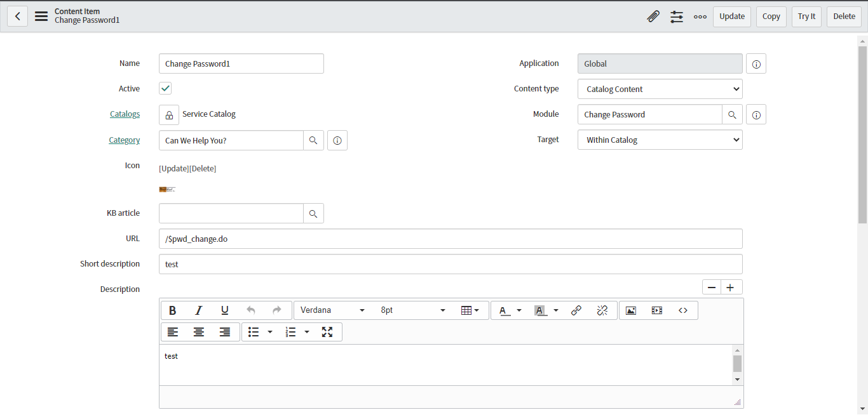This screenshot has width=868, height=417.
Task: Click the Copy button
Action: pyautogui.click(x=771, y=17)
